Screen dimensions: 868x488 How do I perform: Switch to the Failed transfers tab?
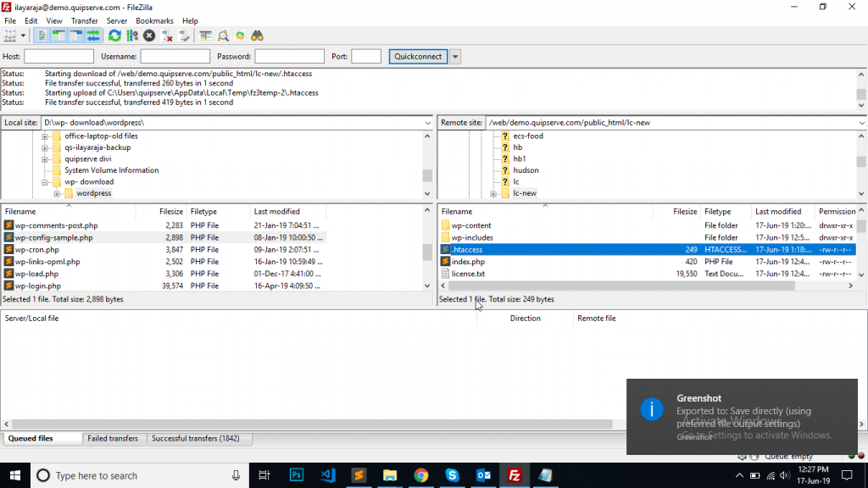tap(113, 439)
